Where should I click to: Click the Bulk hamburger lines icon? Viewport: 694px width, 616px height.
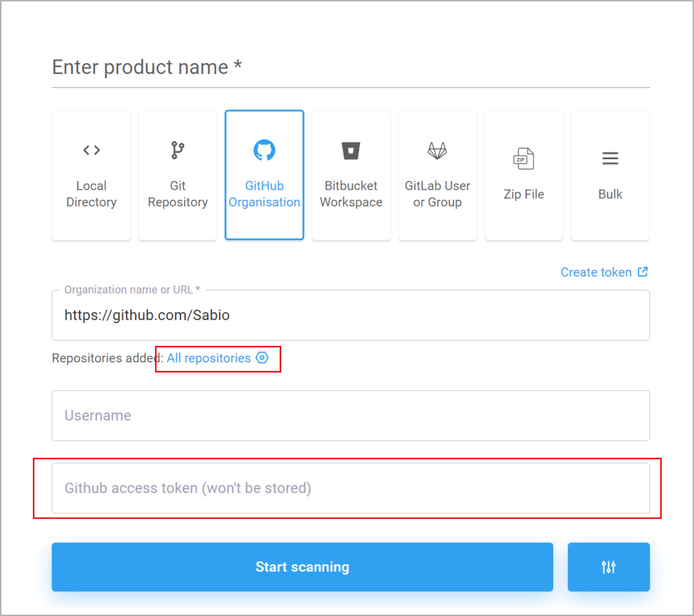point(610,158)
